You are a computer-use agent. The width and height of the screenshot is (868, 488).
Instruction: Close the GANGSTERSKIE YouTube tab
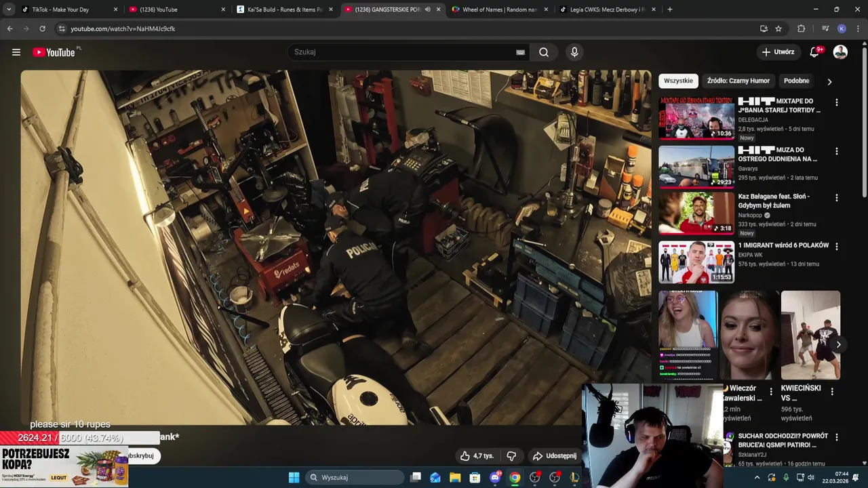tap(438, 9)
